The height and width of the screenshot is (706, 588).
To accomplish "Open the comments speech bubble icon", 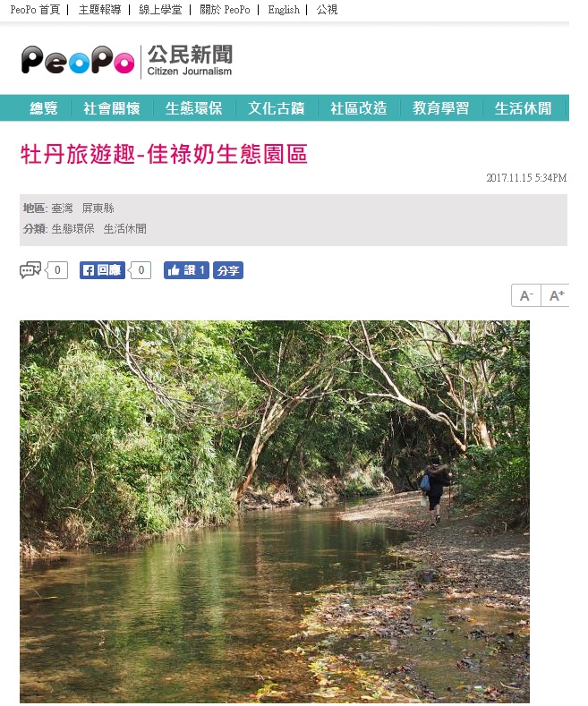I will [x=30, y=270].
